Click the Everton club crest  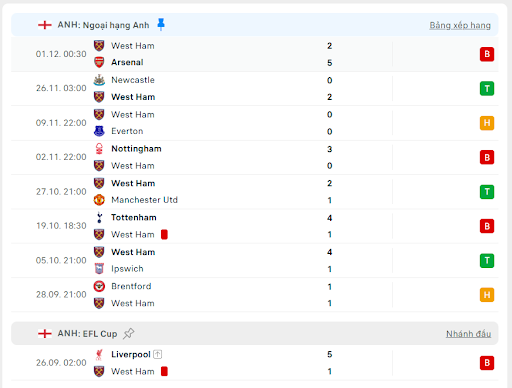click(x=99, y=131)
